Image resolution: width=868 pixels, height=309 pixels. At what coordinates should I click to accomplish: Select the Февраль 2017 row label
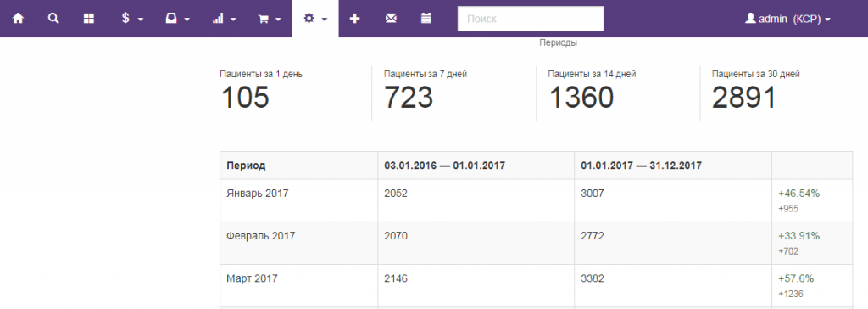coord(261,236)
